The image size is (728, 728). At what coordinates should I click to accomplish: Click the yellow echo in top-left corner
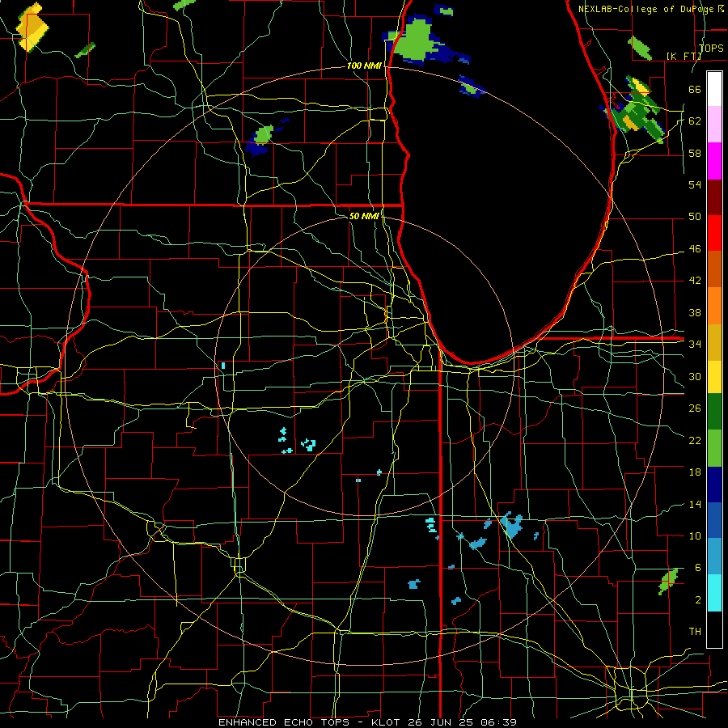(x=32, y=28)
